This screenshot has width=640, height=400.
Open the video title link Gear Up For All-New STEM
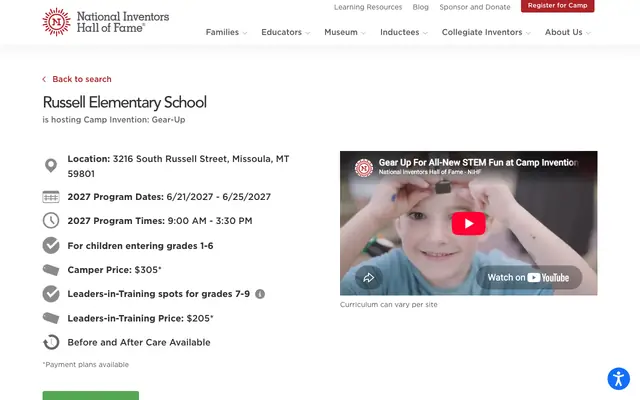[x=478, y=162]
